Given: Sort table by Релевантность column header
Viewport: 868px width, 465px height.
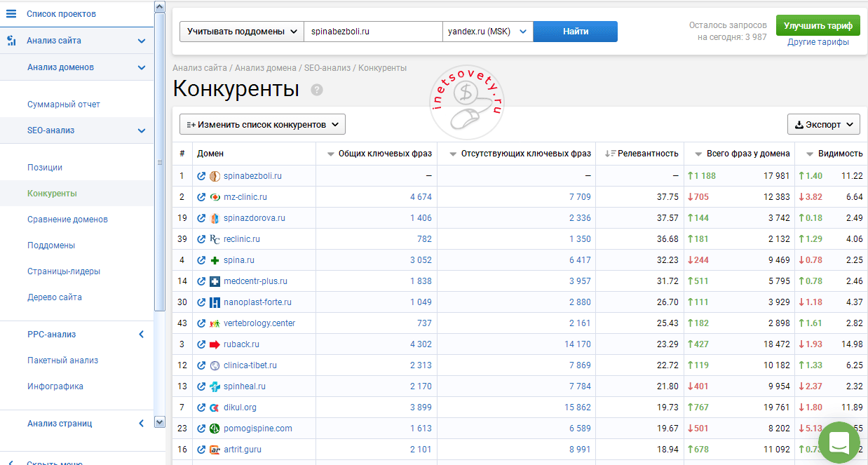Looking at the screenshot, I should 647,154.
